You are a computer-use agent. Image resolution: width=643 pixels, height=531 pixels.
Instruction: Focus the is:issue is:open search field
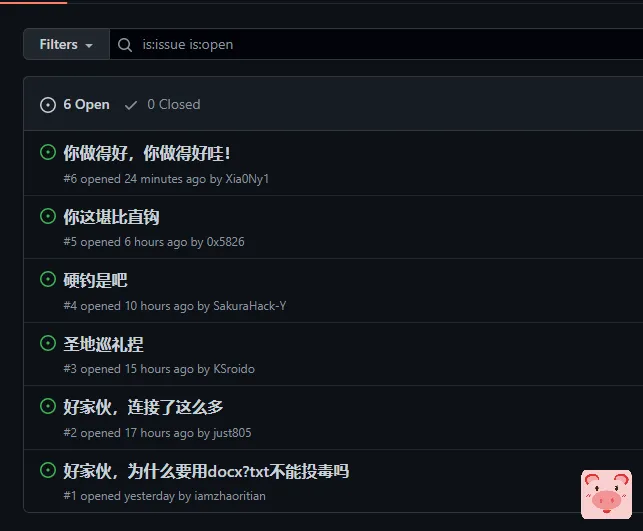[x=376, y=44]
